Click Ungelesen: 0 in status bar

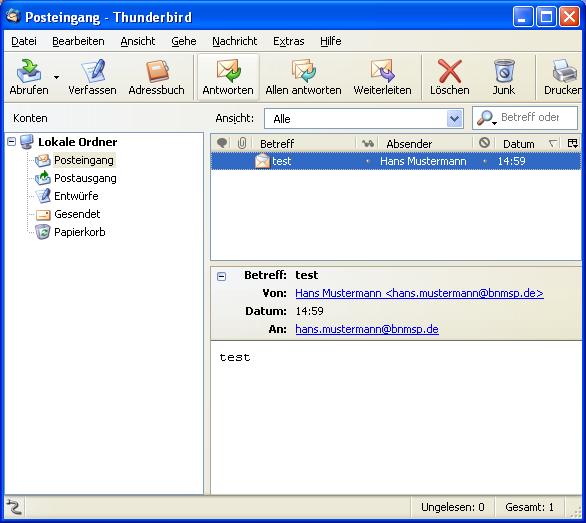pyautogui.click(x=453, y=507)
